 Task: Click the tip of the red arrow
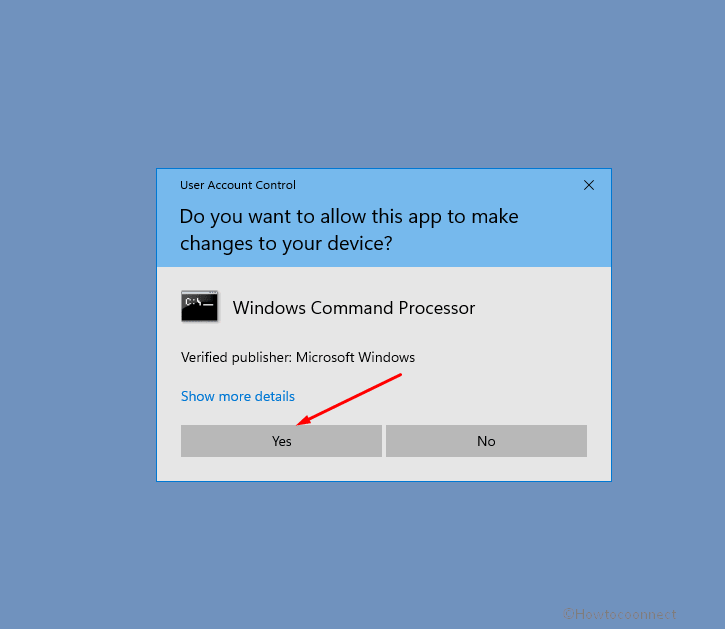tap(298, 424)
